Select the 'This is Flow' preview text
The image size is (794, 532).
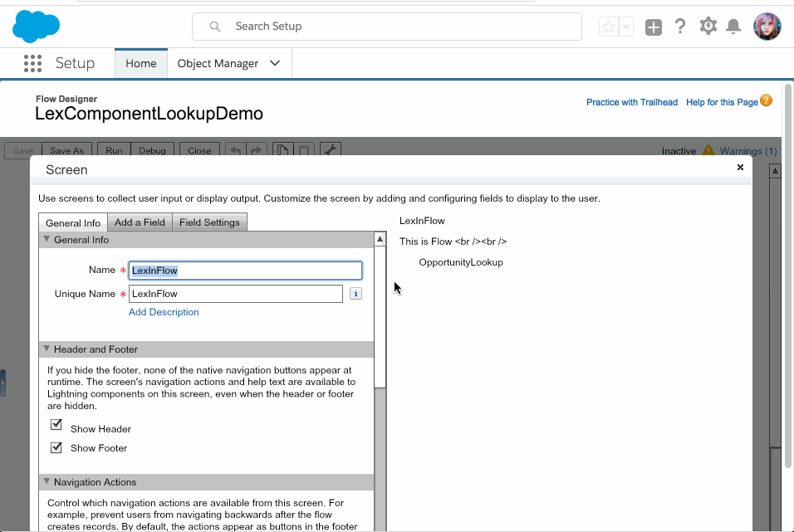453,242
